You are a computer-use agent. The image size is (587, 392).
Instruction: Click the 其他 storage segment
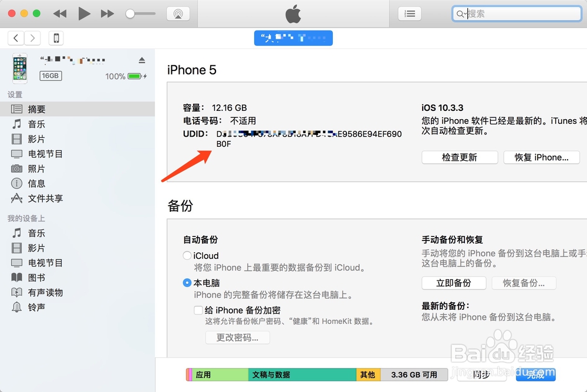point(369,375)
